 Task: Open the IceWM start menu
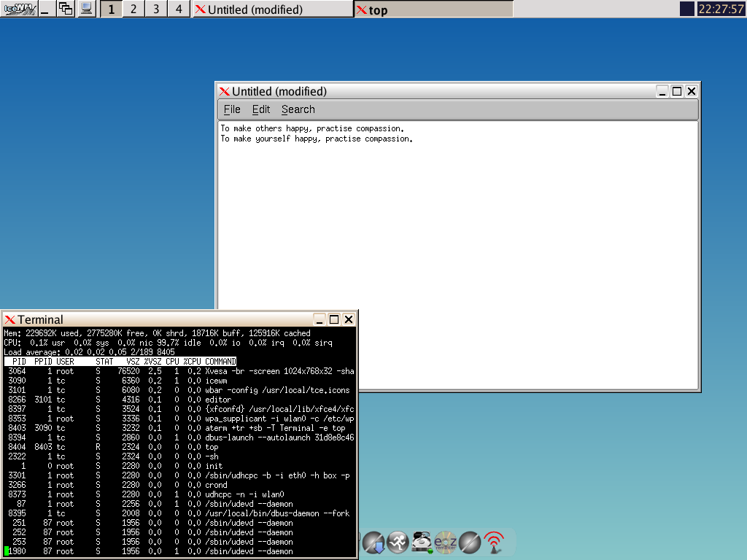click(19, 9)
